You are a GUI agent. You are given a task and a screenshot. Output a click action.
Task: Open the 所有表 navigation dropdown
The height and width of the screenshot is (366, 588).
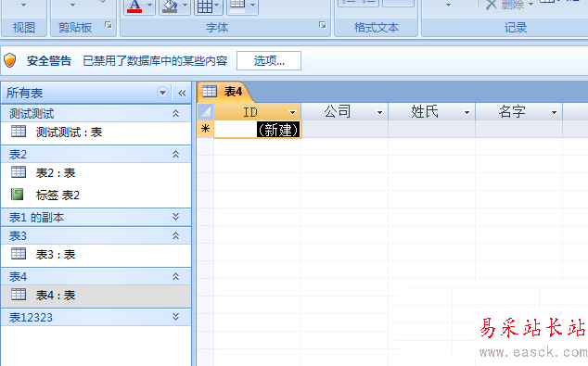coord(162,92)
